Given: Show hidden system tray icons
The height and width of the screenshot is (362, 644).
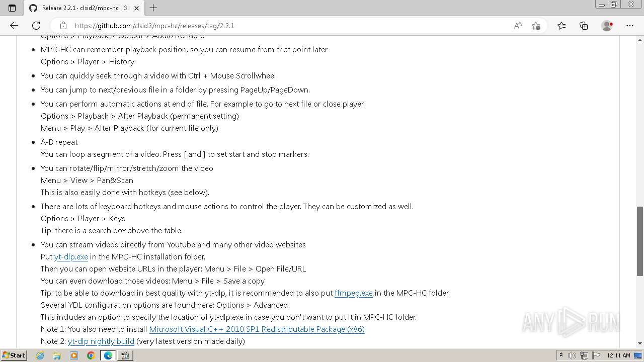Looking at the screenshot, I should coord(561,355).
